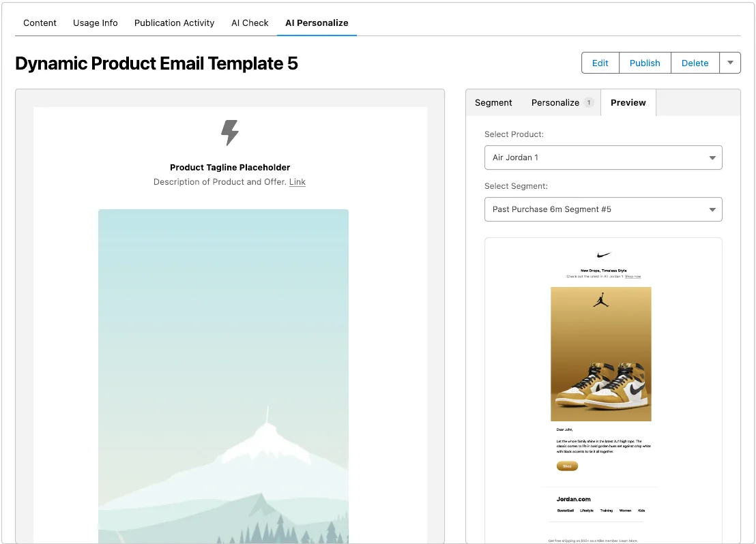Click the Select Product label

514,134
